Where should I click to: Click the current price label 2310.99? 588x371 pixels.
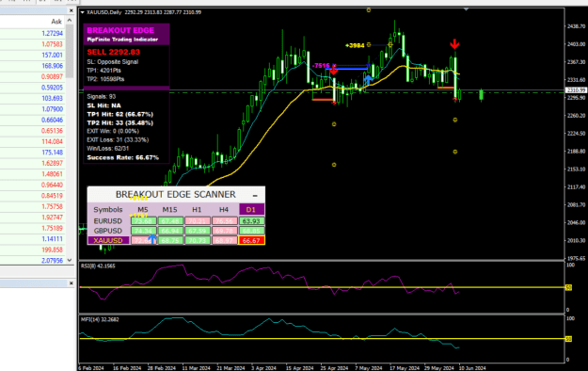pyautogui.click(x=576, y=90)
